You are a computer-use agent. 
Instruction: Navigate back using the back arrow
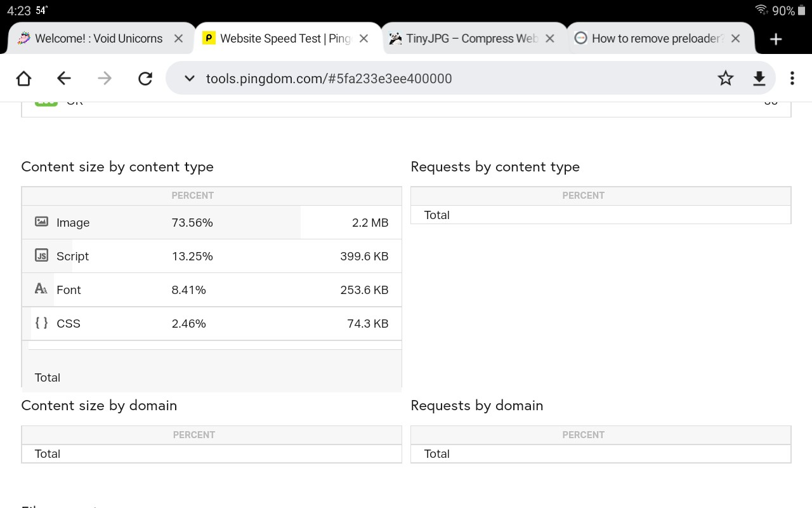click(x=64, y=78)
